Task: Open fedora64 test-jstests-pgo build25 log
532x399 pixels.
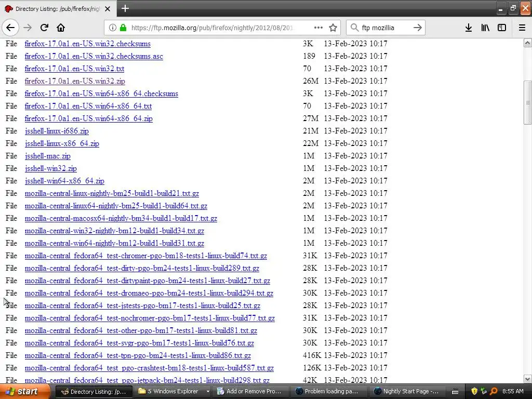Action: (x=142, y=305)
